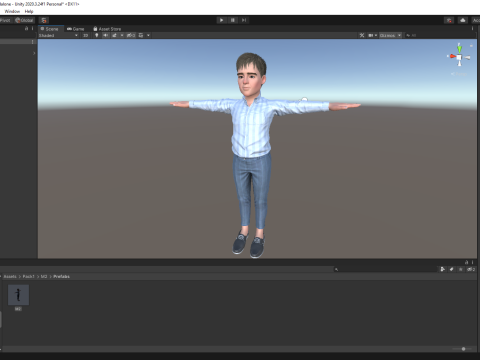The width and height of the screenshot is (480, 360).
Task: Toggle hidden objects visibility counter icon
Action: tap(131, 35)
